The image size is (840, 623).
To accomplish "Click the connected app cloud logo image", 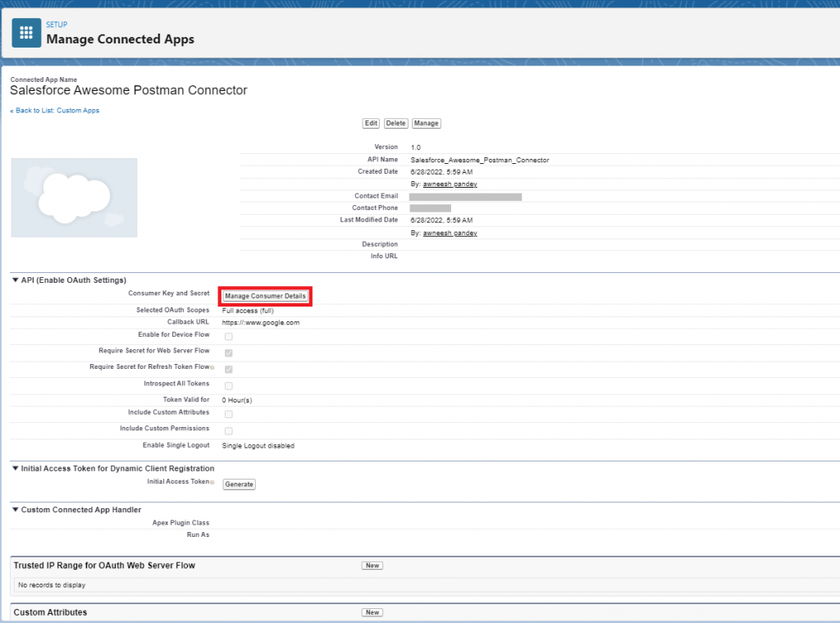I will pyautogui.click(x=74, y=198).
